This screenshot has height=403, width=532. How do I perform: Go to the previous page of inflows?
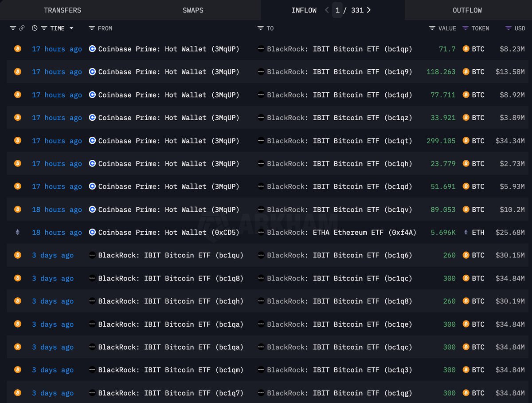click(327, 10)
